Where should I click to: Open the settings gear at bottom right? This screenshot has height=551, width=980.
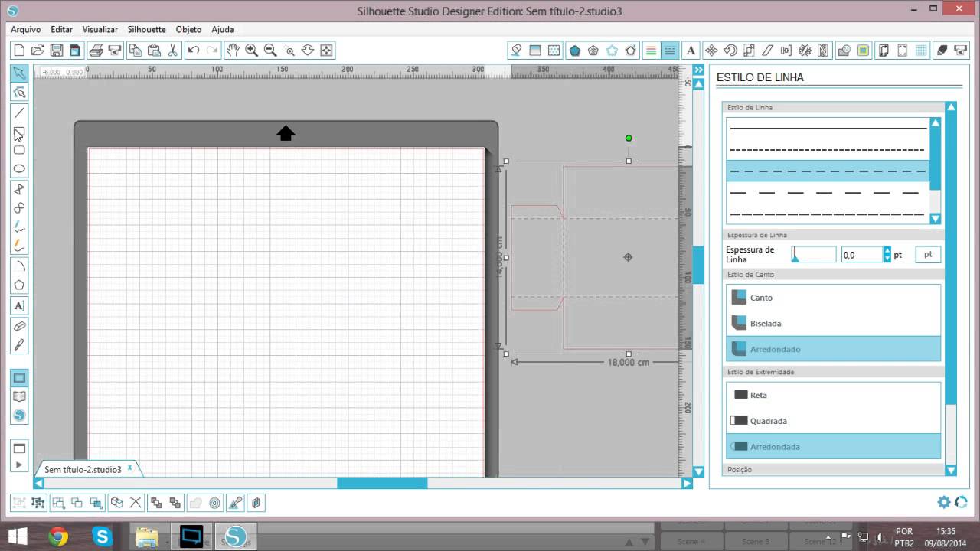point(944,502)
